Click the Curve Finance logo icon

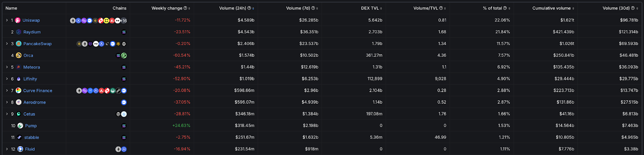point(19,90)
